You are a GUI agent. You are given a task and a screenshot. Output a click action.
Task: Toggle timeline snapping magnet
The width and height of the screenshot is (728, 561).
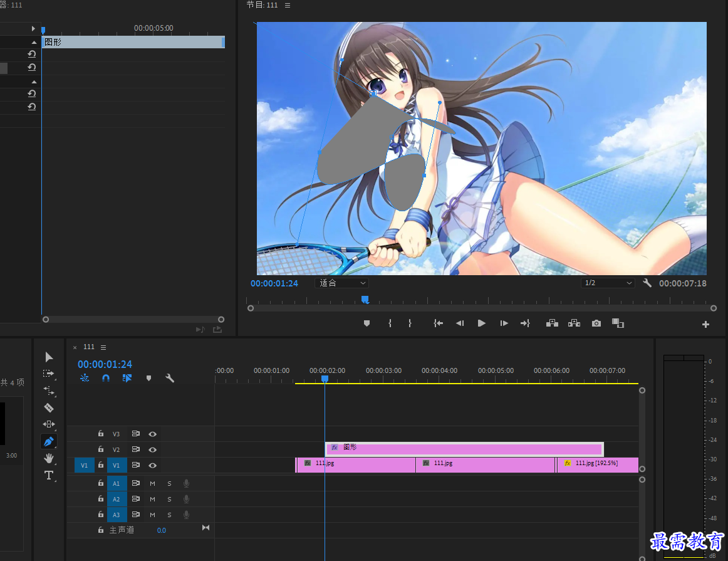tap(106, 378)
